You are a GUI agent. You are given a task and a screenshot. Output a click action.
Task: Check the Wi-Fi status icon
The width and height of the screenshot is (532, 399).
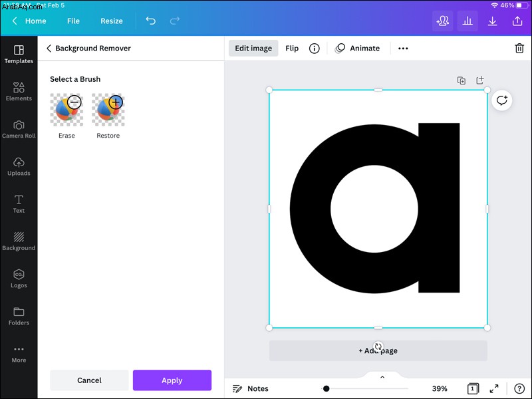click(x=494, y=5)
